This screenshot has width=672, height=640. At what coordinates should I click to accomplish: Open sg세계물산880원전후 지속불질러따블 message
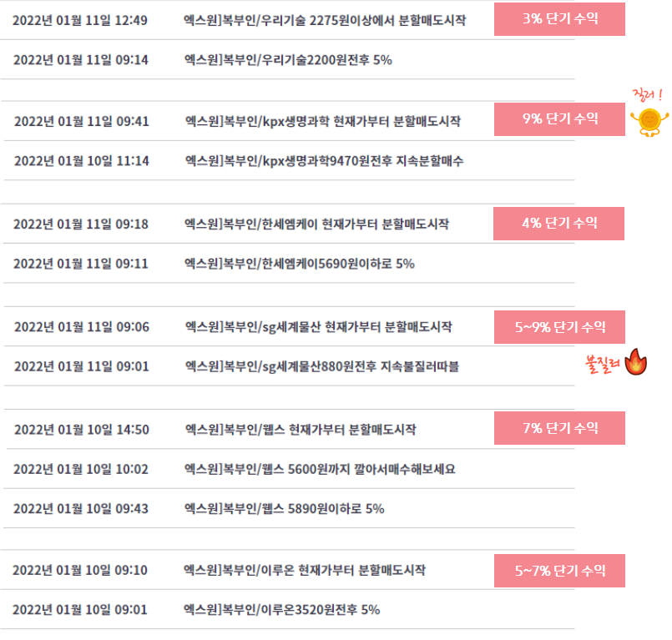coord(322,366)
